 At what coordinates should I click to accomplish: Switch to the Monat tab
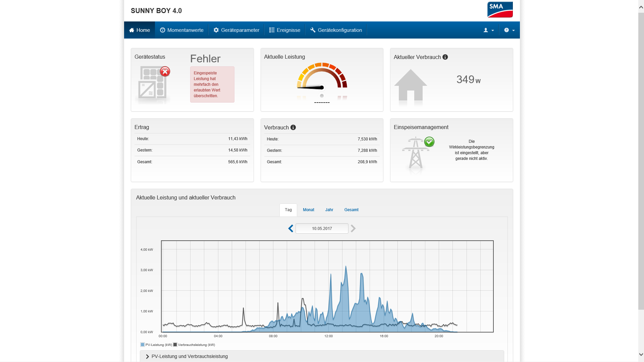point(308,210)
